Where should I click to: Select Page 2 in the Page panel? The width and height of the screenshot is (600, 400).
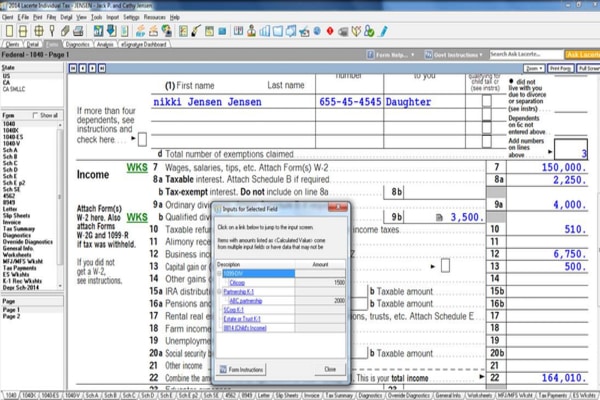(x=11, y=316)
